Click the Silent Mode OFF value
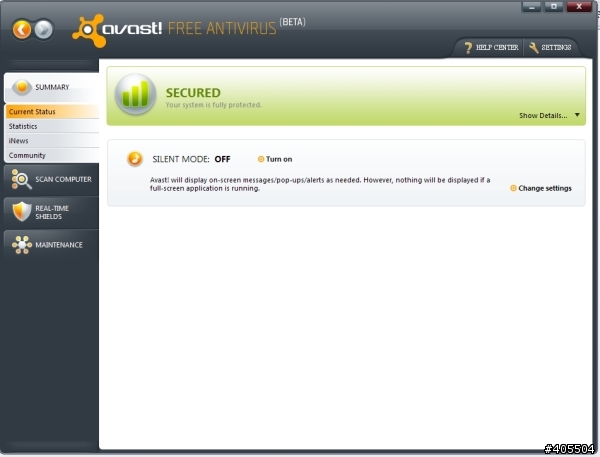600x457 pixels. [222, 159]
